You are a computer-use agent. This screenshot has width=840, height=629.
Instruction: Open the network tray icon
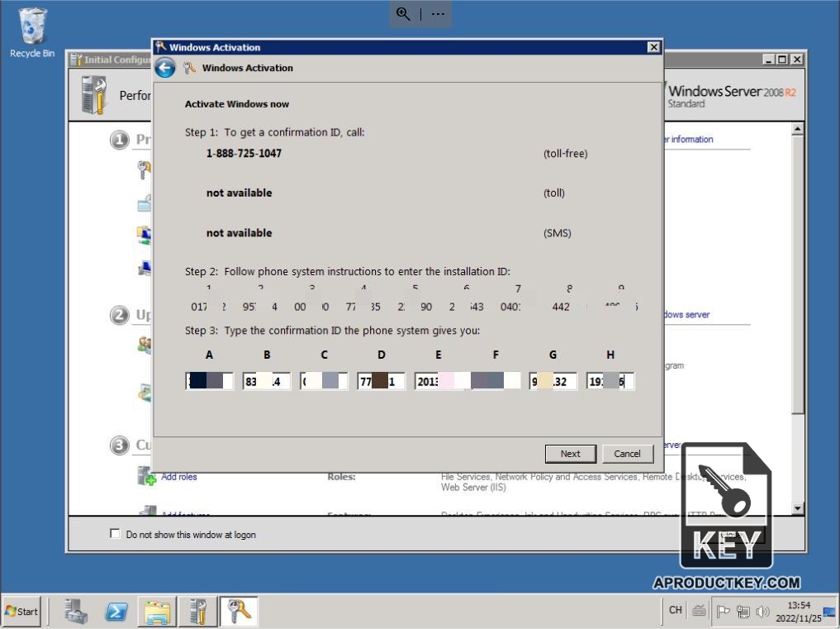[743, 612]
